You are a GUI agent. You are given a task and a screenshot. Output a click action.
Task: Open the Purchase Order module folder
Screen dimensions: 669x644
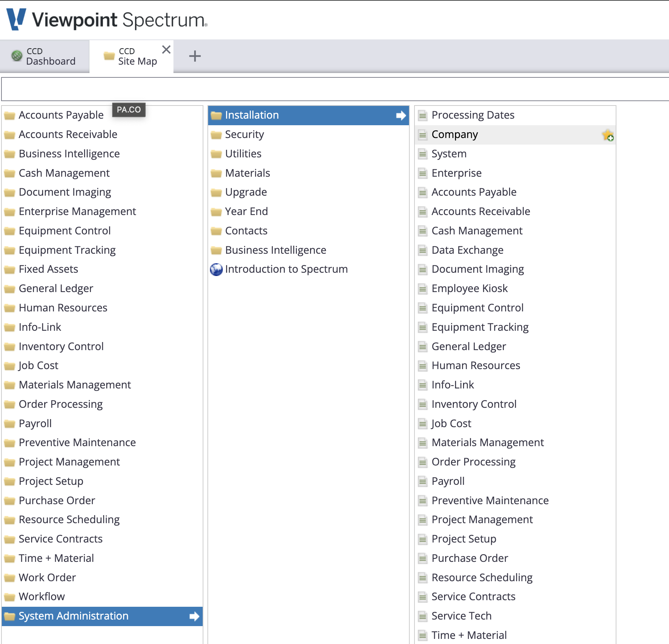(102, 501)
